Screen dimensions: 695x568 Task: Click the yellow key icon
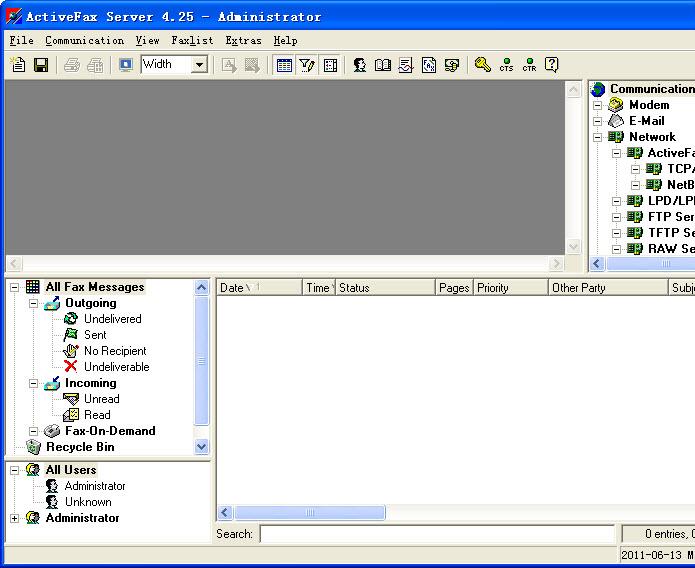coord(482,65)
